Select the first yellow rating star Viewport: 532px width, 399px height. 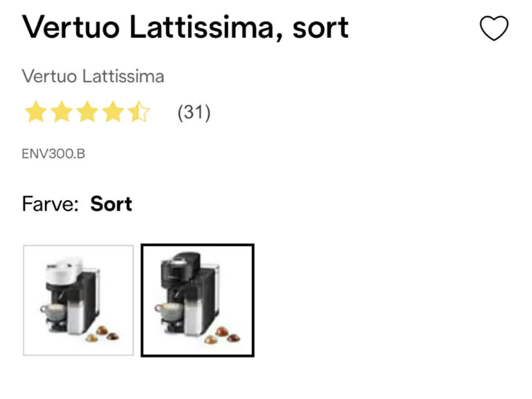[x=34, y=111]
